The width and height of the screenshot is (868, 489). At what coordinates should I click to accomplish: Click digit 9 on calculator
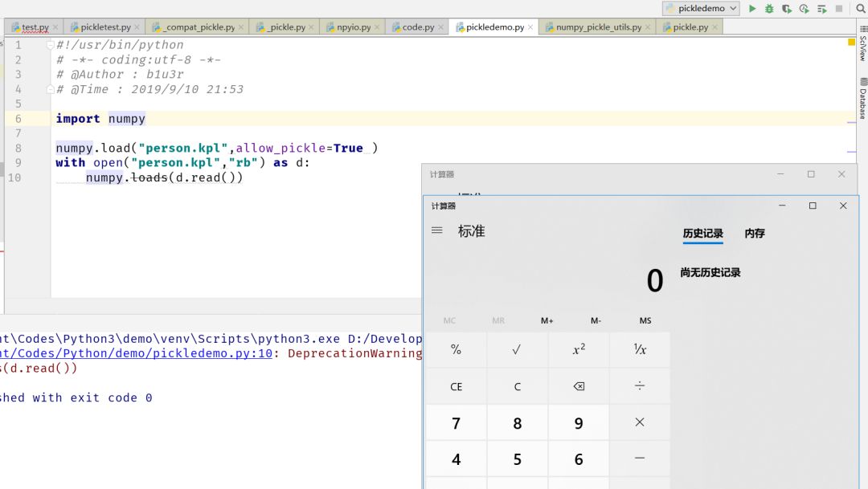pyautogui.click(x=579, y=422)
